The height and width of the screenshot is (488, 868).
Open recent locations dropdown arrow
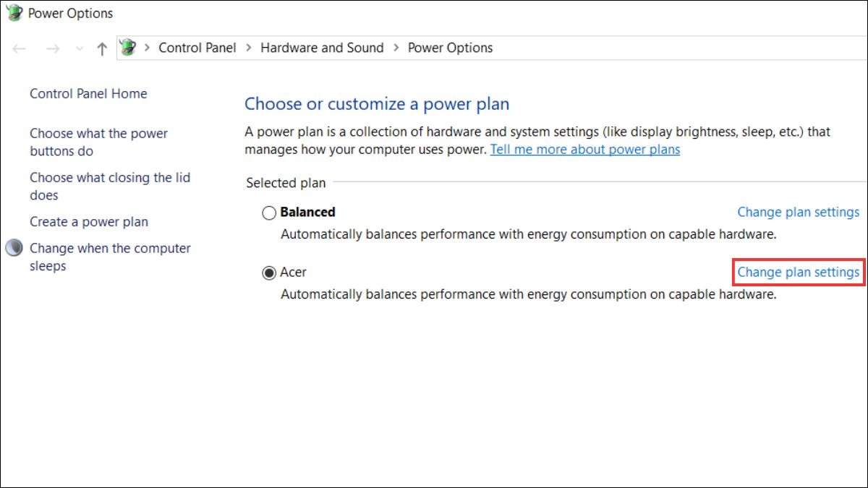tap(80, 48)
